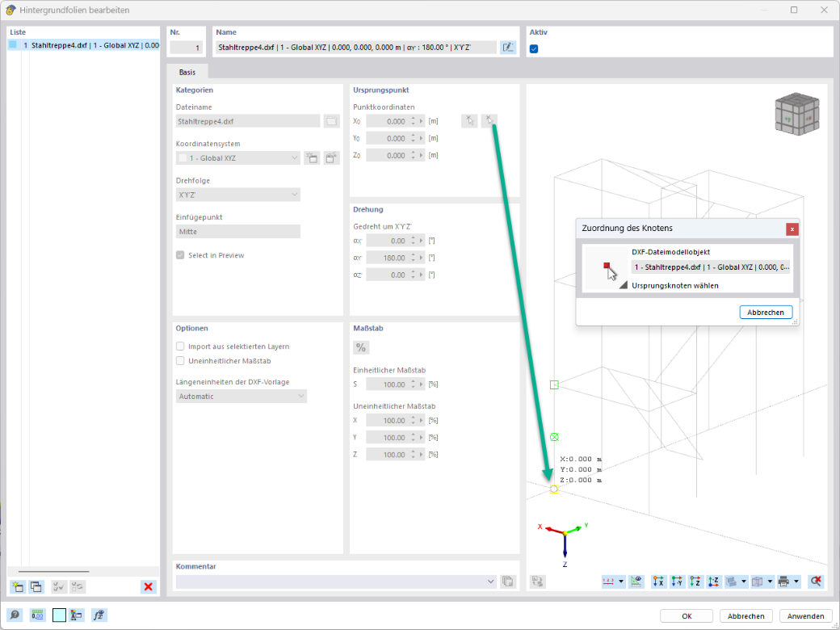This screenshot has height=630, width=840.
Task: Click the Einheitlicher Maßstab S field
Action: pos(387,384)
